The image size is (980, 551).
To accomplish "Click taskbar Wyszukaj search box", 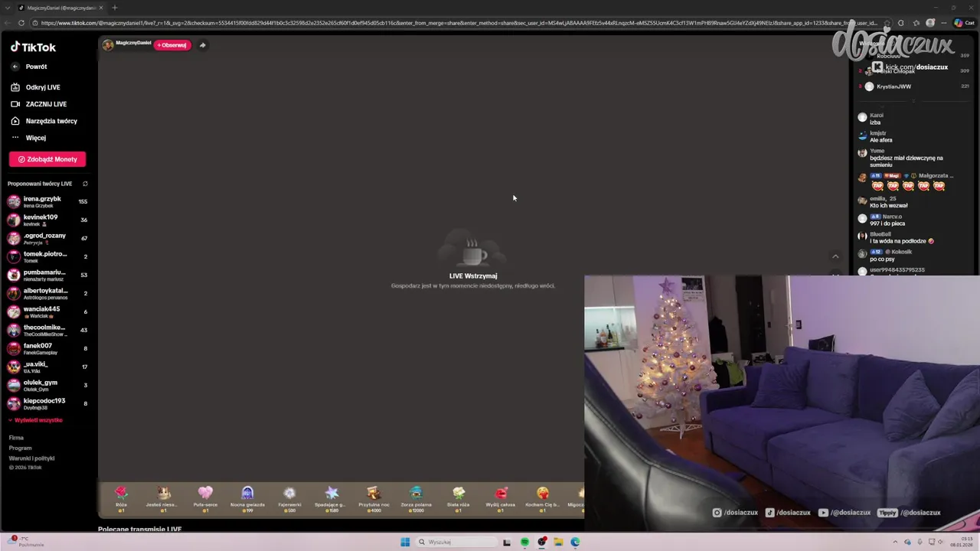I will [x=457, y=542].
